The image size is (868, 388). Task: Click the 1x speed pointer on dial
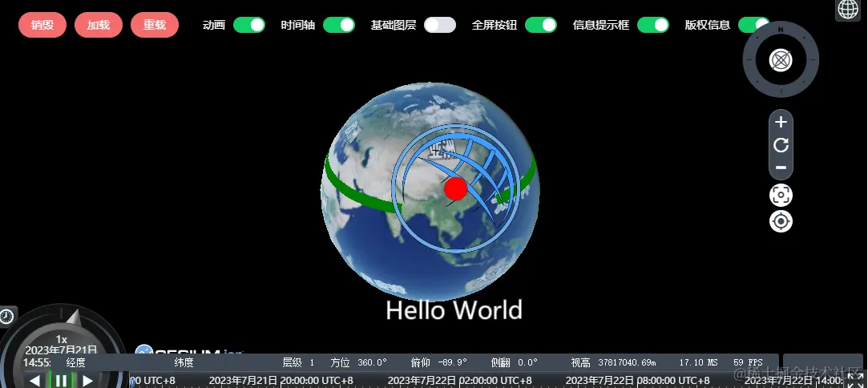[x=74, y=317]
